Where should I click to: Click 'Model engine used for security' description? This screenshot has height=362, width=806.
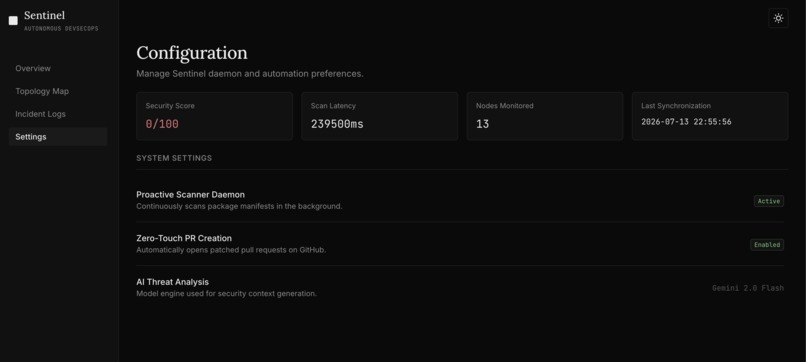pyautogui.click(x=226, y=294)
